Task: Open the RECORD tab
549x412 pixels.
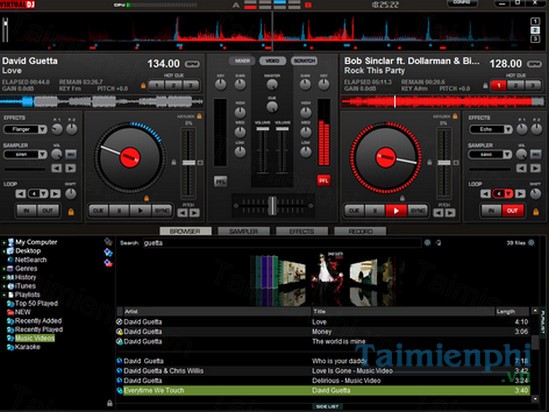Action: tap(360, 231)
